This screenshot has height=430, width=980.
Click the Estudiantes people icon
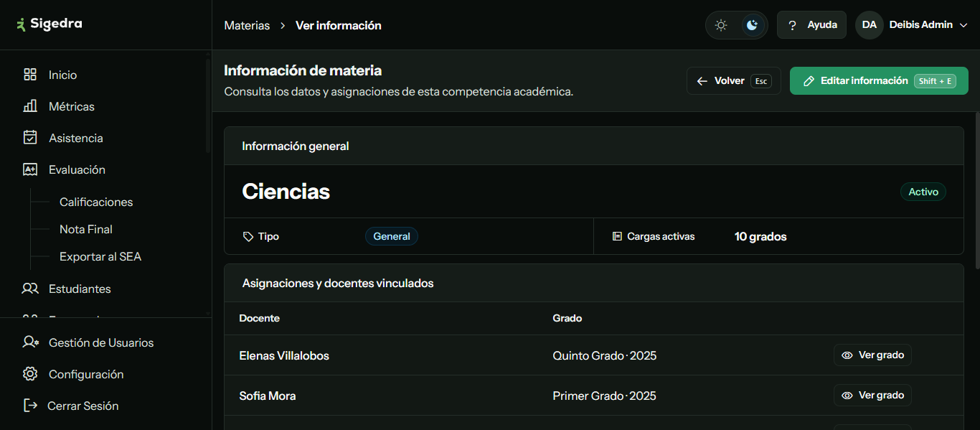coord(30,289)
